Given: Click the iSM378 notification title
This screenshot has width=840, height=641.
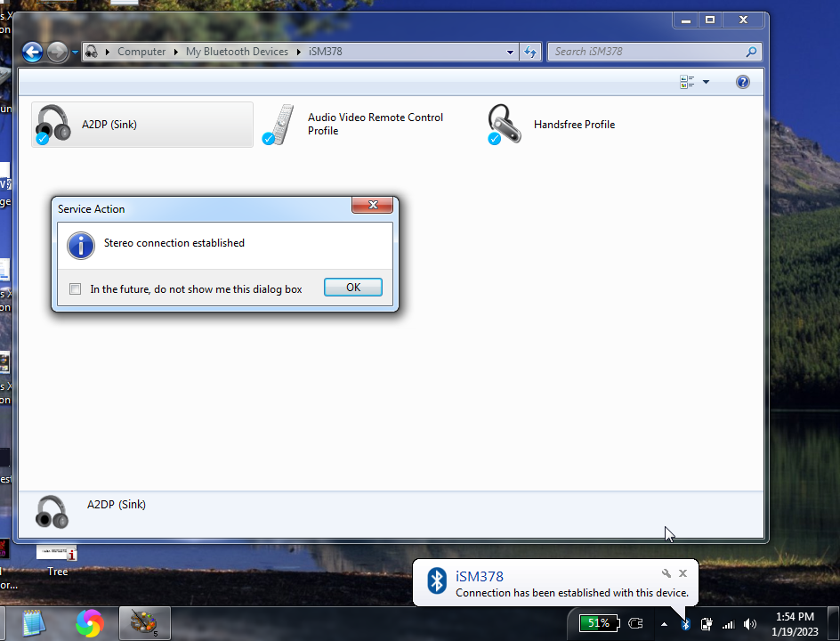Looking at the screenshot, I should click(x=480, y=576).
